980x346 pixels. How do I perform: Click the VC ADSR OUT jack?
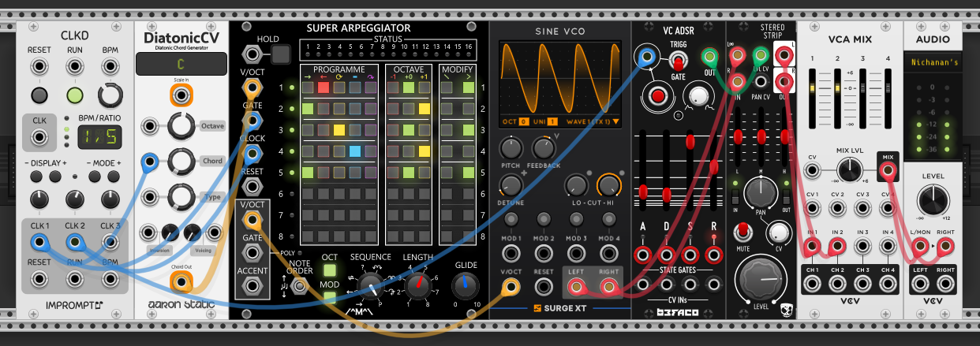pos(709,56)
